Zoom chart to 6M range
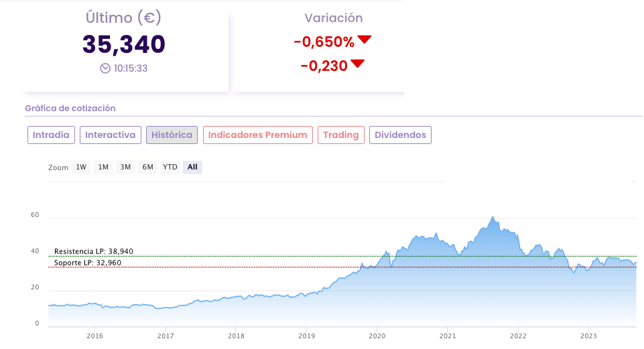The image size is (644, 349). point(147,167)
